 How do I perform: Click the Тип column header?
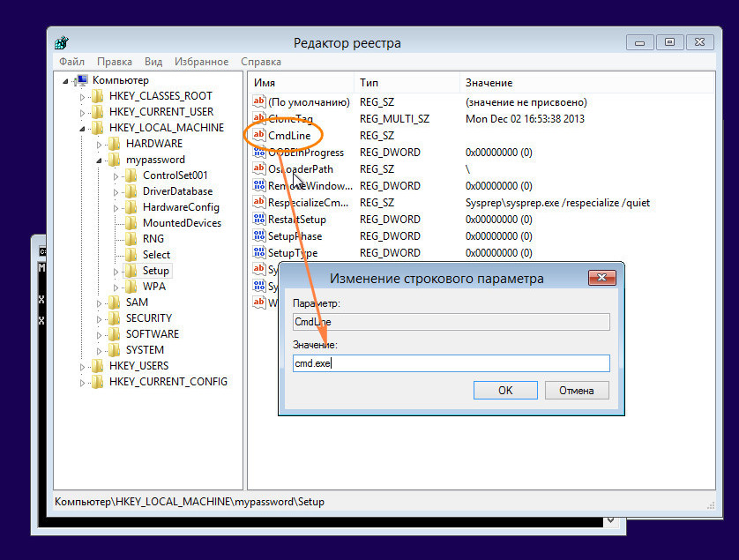(369, 83)
